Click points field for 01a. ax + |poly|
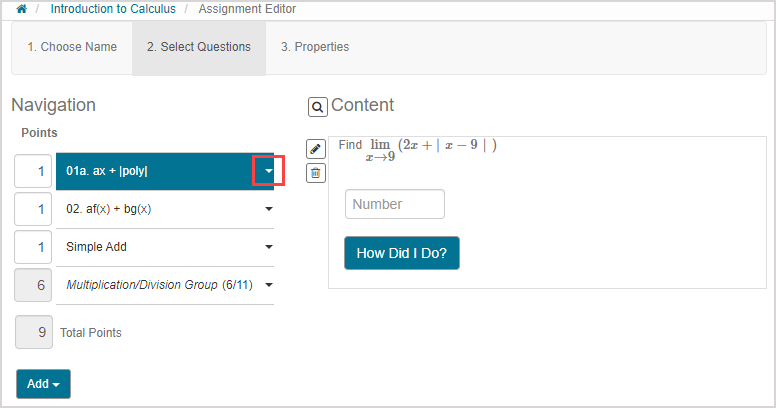Viewport: 776px width, 408px height. click(x=33, y=171)
